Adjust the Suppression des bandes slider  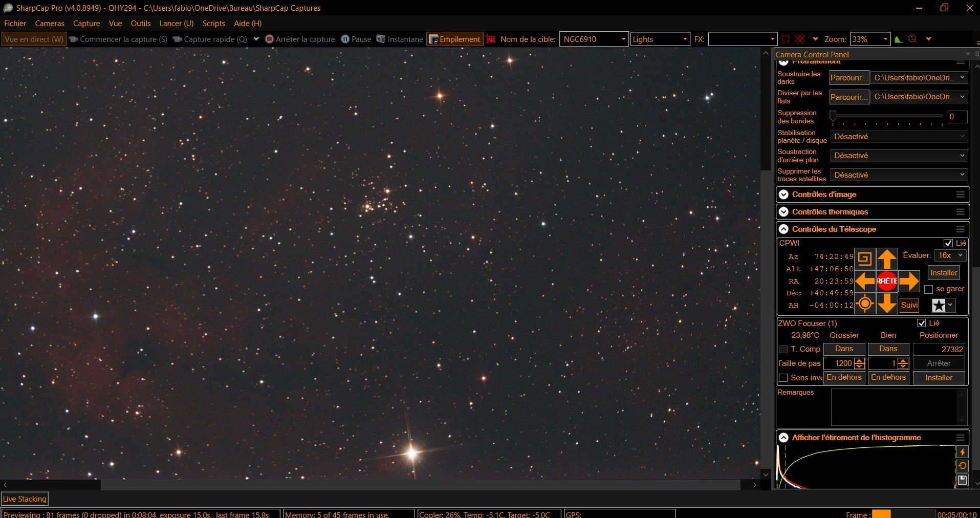coord(887,117)
